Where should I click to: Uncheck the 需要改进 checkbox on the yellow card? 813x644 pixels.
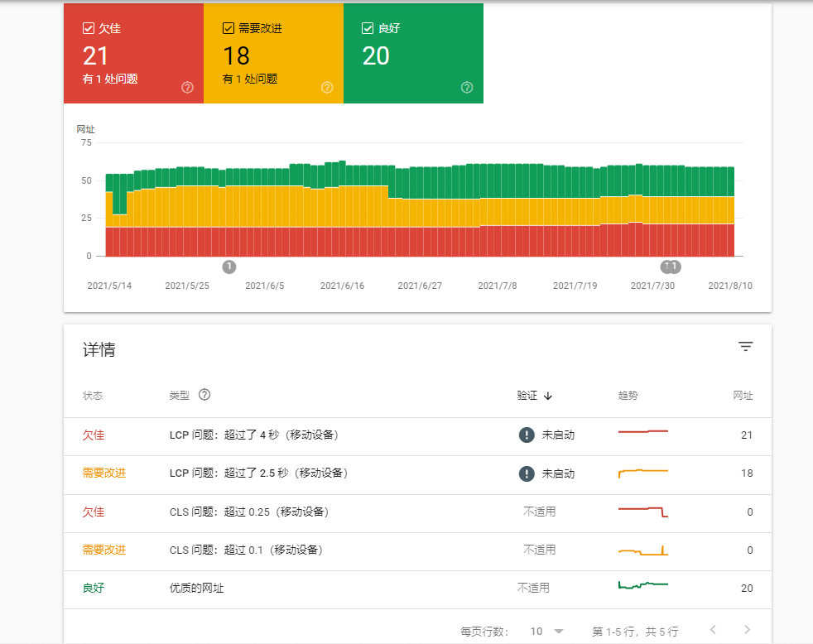227,26
